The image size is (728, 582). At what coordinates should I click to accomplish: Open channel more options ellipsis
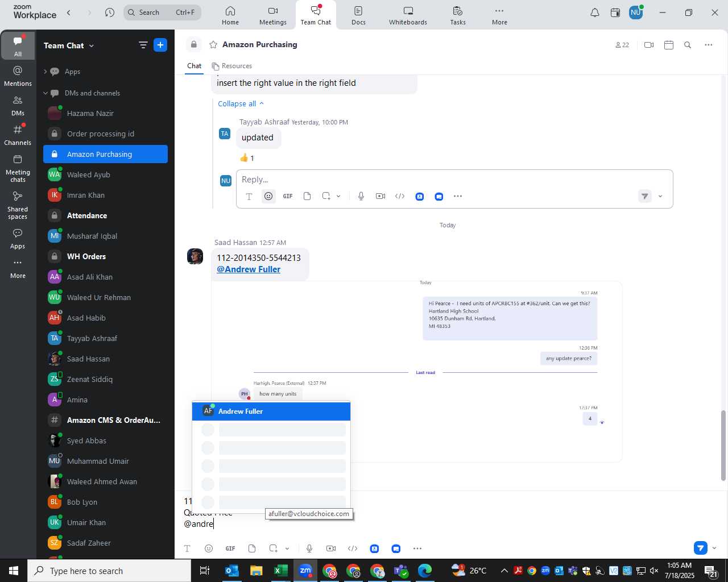pyautogui.click(x=709, y=45)
